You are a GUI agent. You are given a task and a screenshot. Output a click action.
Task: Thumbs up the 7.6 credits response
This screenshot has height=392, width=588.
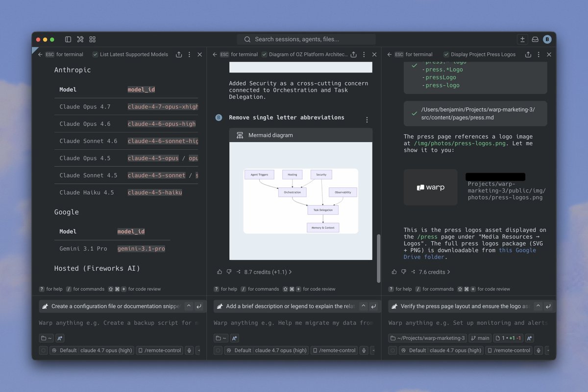[x=394, y=272]
